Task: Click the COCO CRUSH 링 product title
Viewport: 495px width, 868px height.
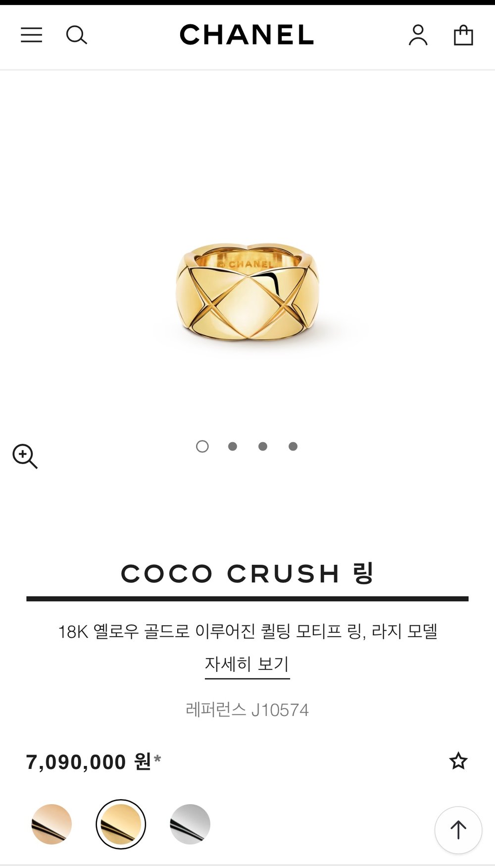Action: pyautogui.click(x=247, y=573)
